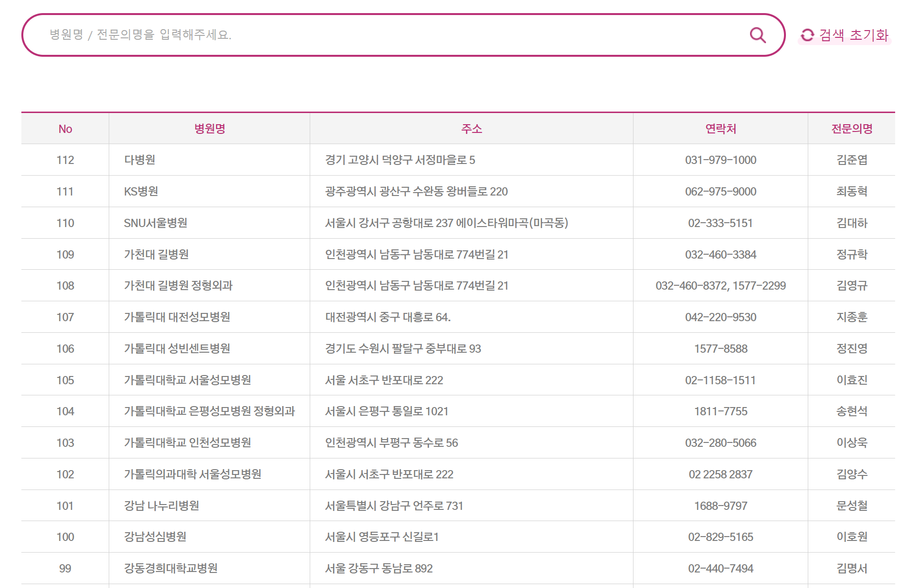
Task: Click phone number 1577-8588 for 성빈센트병원
Action: (x=721, y=348)
